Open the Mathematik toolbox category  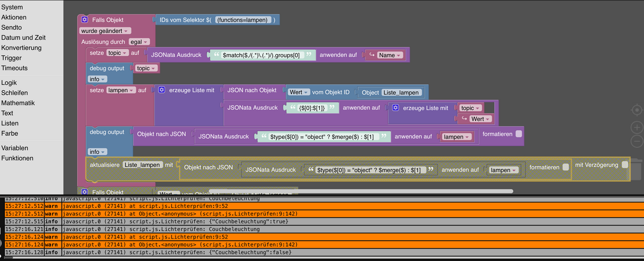click(x=18, y=103)
